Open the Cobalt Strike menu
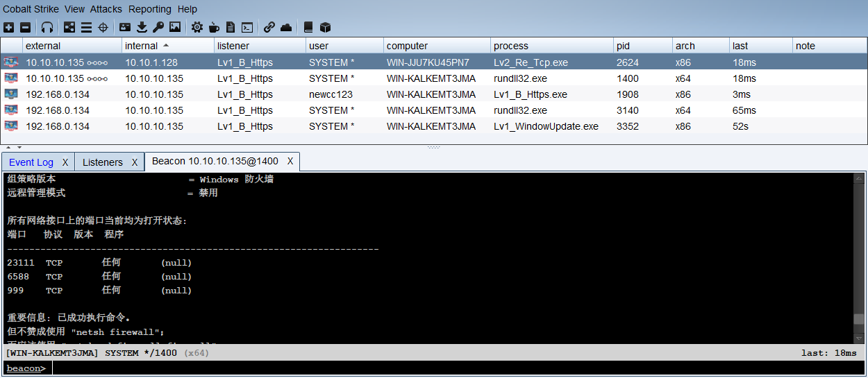This screenshot has height=378, width=868. tap(31, 9)
